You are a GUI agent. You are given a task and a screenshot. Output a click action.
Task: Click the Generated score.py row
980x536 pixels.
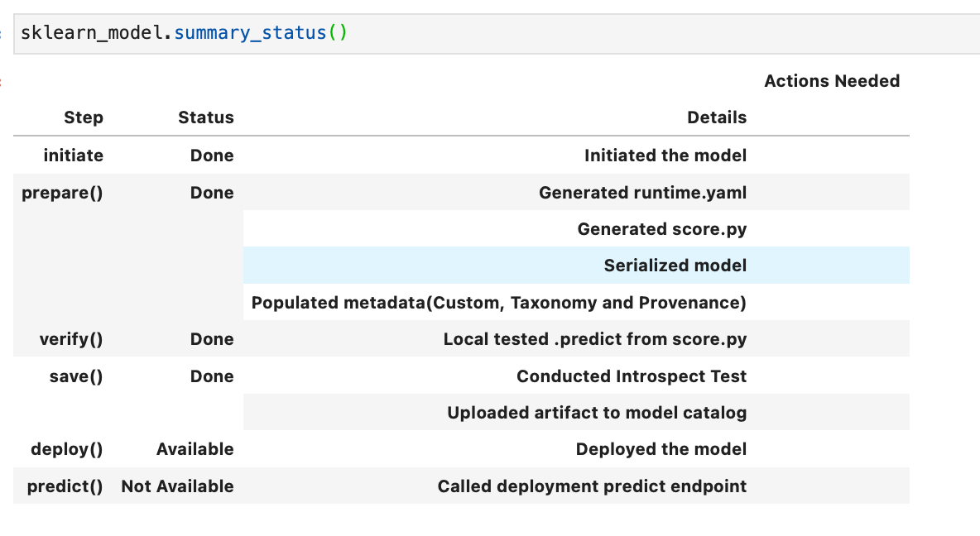[x=661, y=229]
